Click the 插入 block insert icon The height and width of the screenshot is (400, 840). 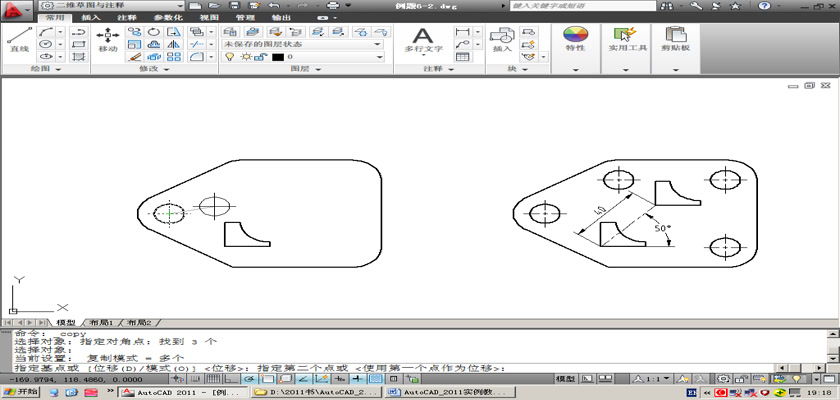tap(501, 38)
